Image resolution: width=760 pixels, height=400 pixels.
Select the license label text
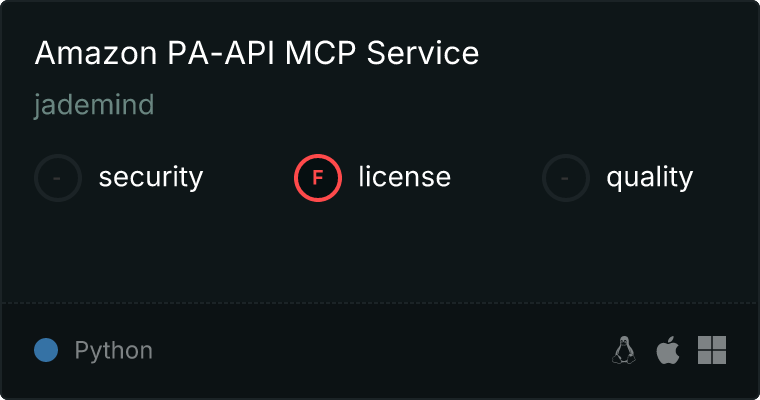tap(404, 178)
